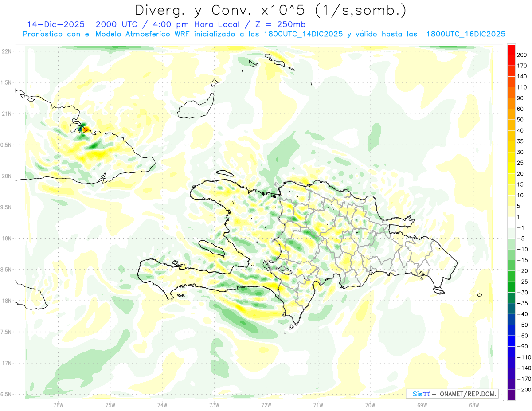Click the 'Z = 250mb' level label
The width and height of the screenshot is (532, 411).
click(281, 24)
